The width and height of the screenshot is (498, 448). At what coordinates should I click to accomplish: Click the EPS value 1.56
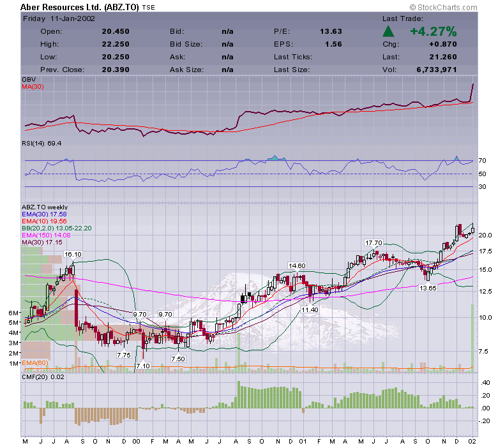tap(333, 44)
